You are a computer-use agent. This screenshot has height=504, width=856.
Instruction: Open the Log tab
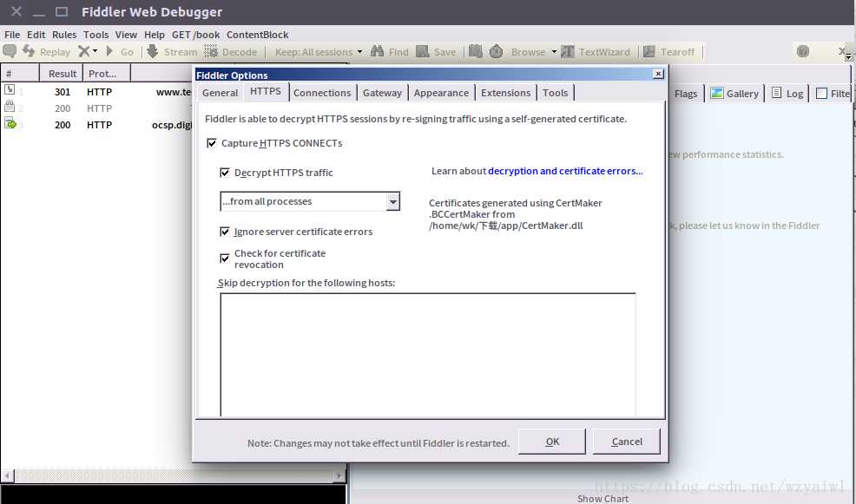787,94
